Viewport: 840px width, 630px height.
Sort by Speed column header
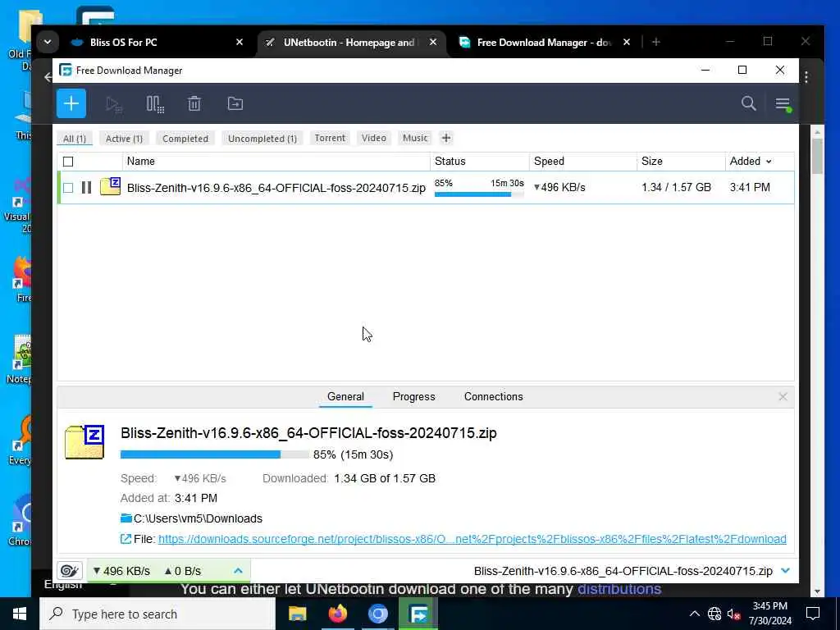[x=549, y=162]
